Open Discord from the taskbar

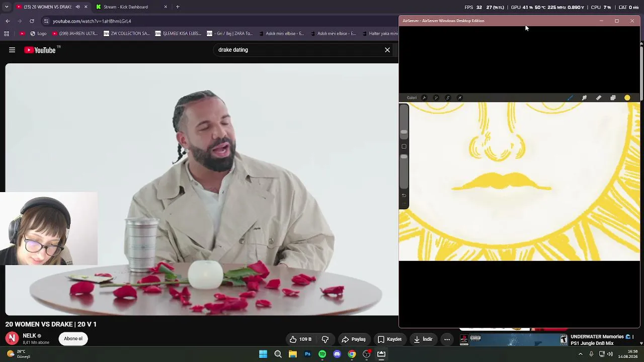click(337, 354)
